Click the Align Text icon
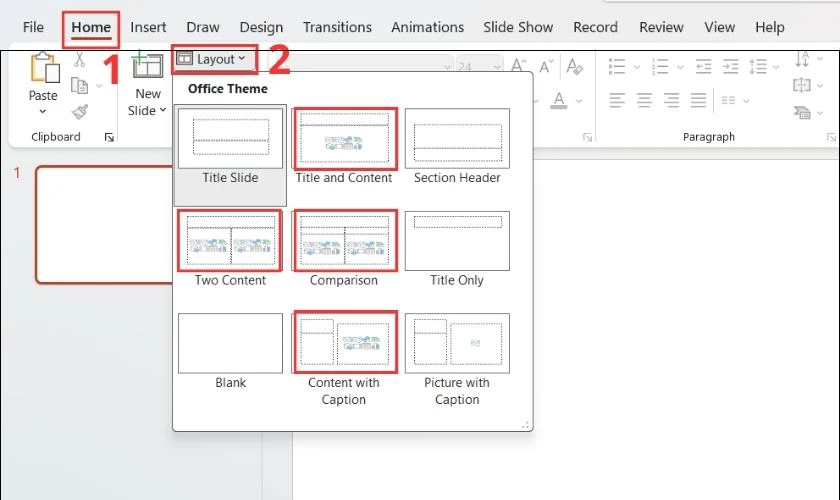Image resolution: width=840 pixels, height=500 pixels. pos(802,85)
